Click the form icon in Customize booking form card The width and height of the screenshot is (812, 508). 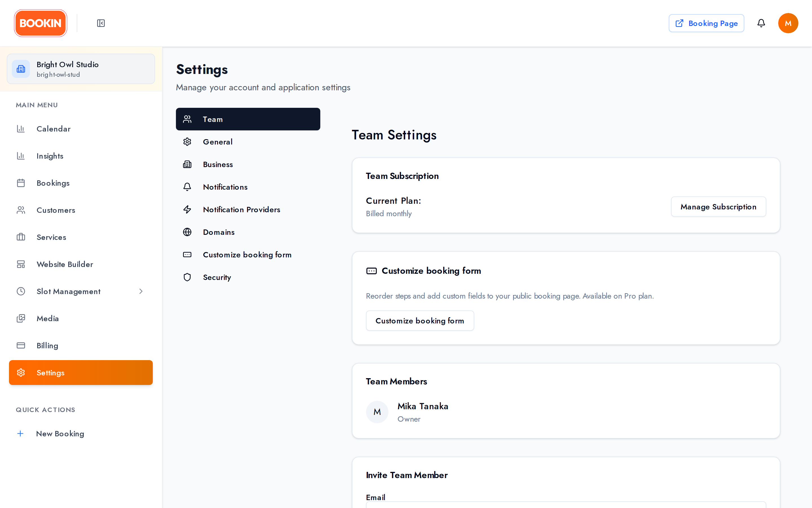click(x=371, y=271)
